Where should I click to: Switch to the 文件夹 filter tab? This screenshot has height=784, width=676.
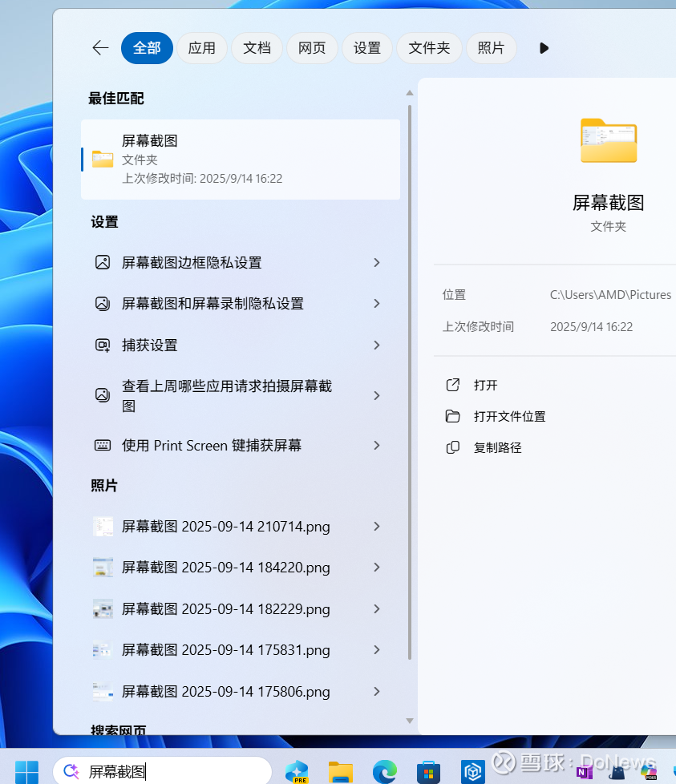tap(429, 48)
